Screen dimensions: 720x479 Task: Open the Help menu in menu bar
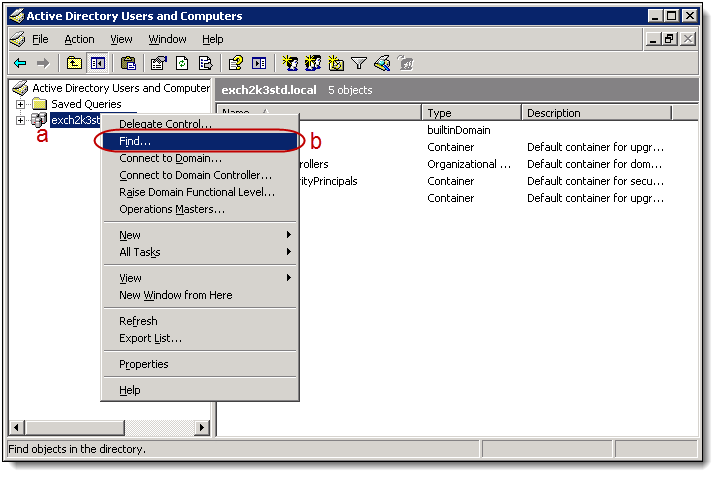[213, 39]
